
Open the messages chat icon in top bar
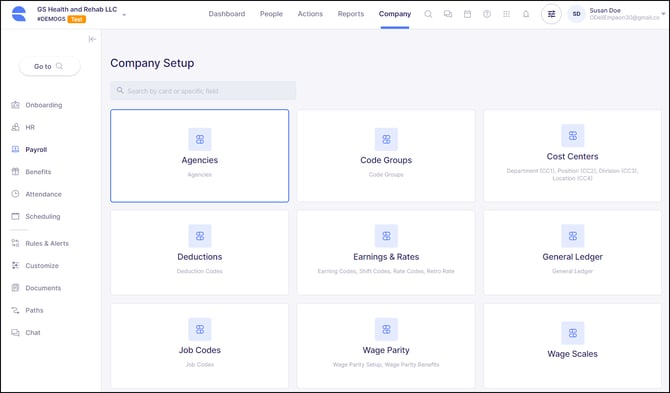(x=448, y=14)
